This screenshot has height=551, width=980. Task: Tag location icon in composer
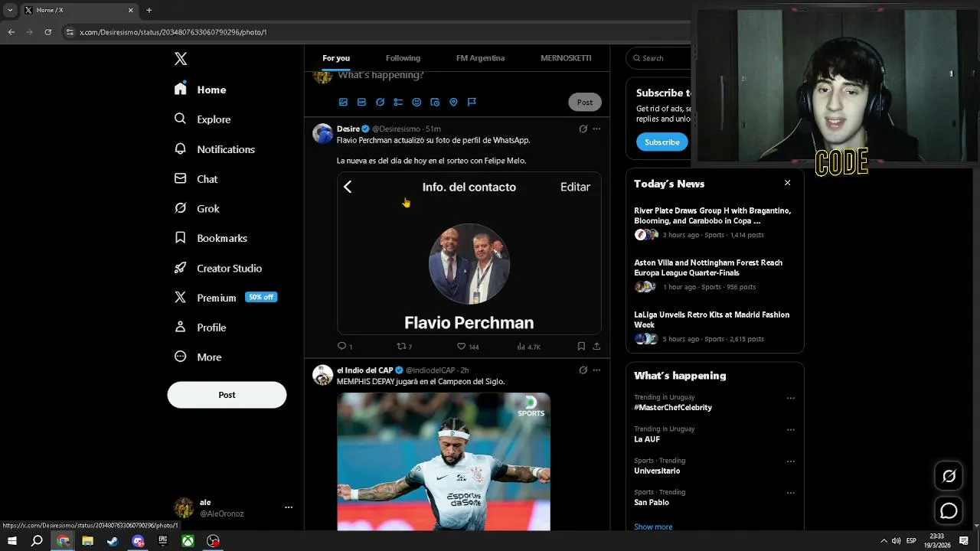(453, 102)
